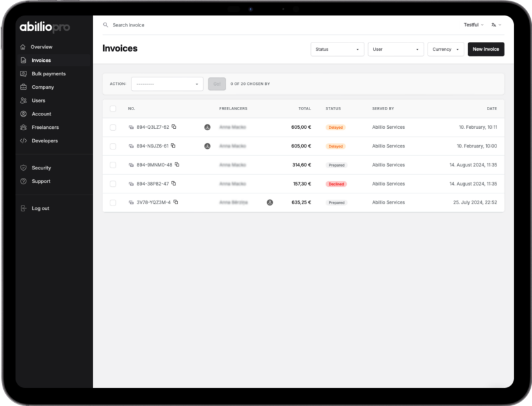
Task: Open the User filter dropdown
Action: tap(395, 49)
